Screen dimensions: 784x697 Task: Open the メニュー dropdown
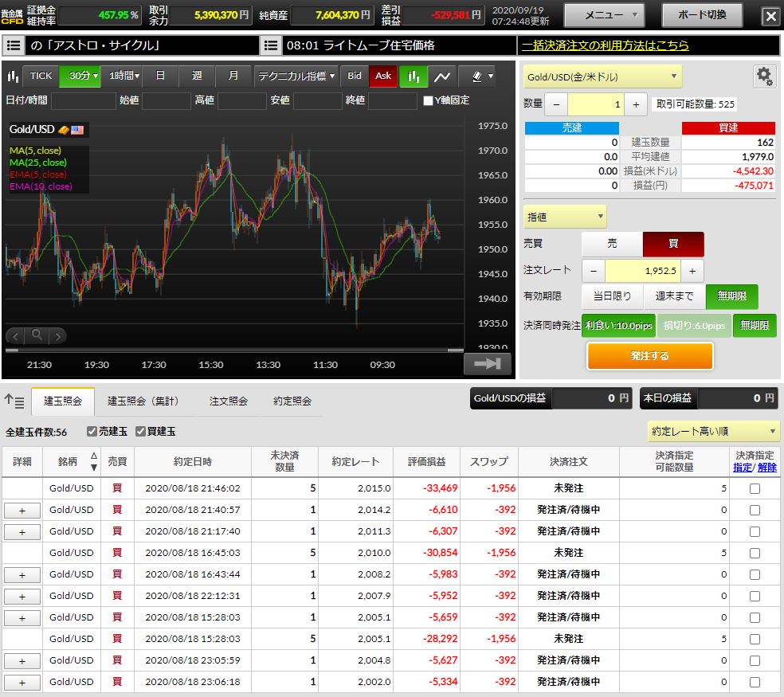[x=604, y=15]
